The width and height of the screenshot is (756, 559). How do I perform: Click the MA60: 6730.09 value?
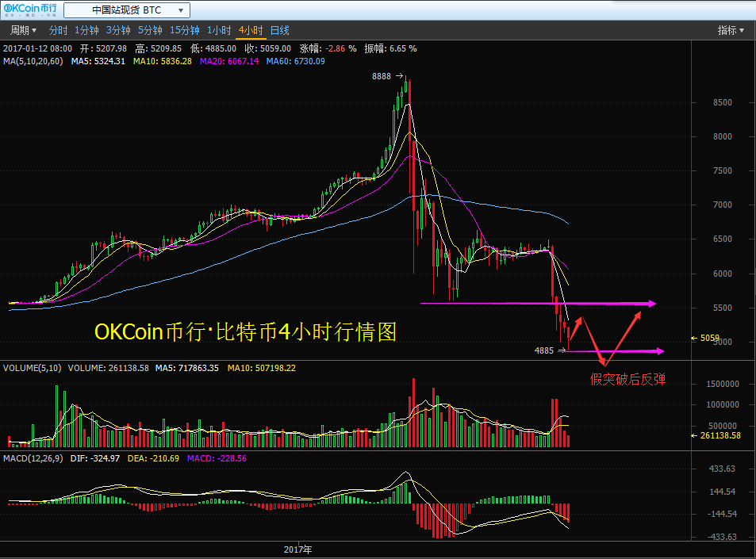click(x=296, y=61)
